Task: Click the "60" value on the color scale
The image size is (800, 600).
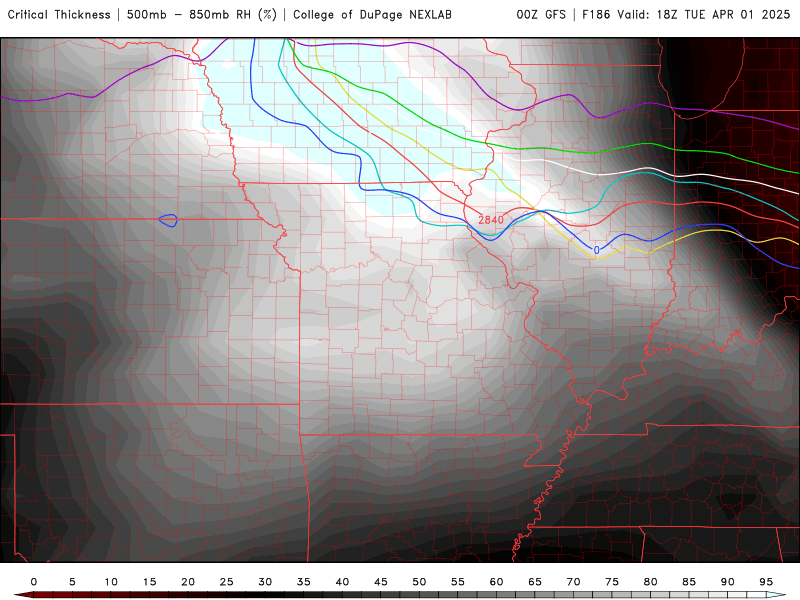Action: click(x=496, y=582)
